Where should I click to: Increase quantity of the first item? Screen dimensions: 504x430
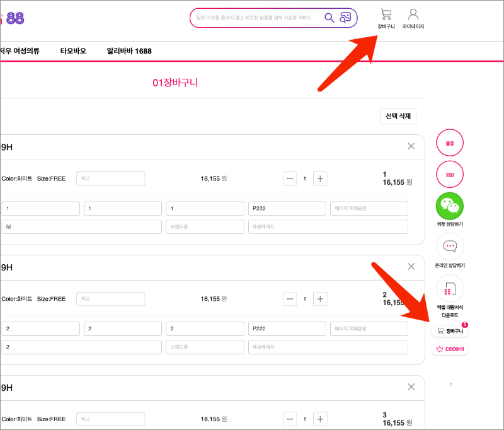coord(320,178)
